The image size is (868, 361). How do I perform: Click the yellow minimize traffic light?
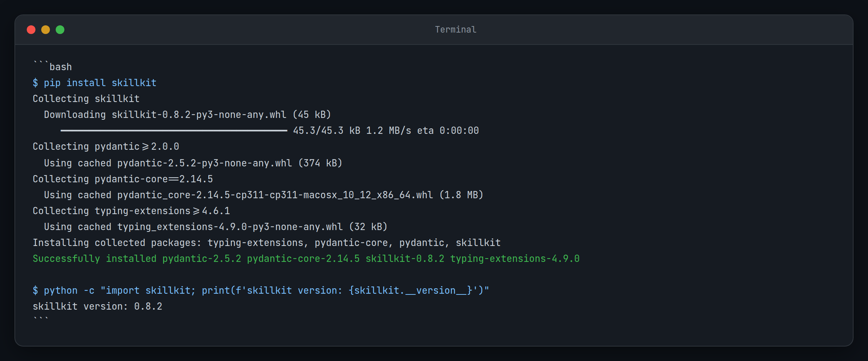point(46,29)
